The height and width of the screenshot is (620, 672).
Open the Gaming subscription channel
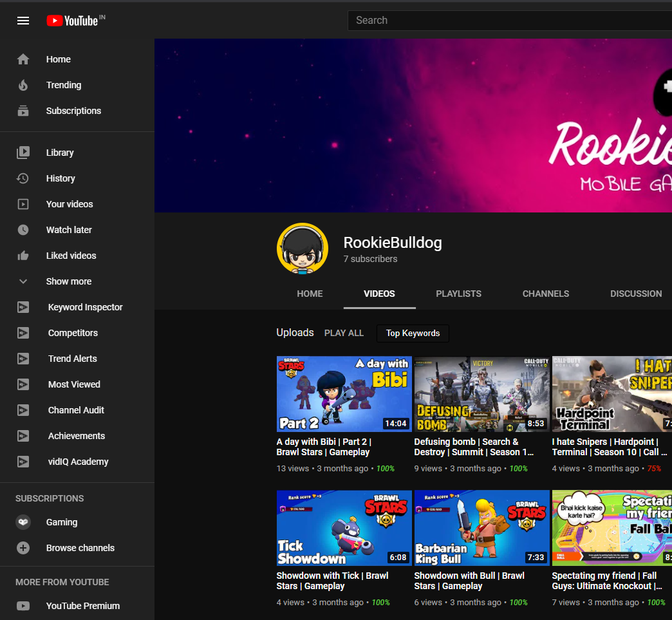pos(61,522)
